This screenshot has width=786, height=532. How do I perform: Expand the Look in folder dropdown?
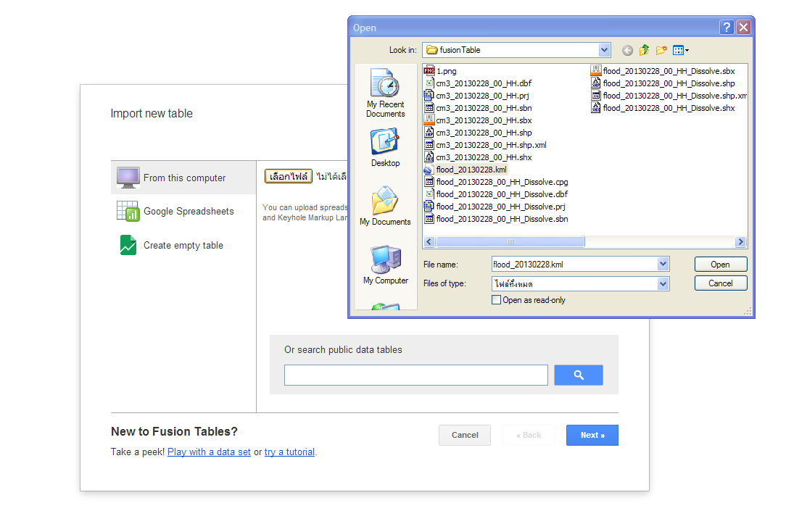tap(604, 50)
